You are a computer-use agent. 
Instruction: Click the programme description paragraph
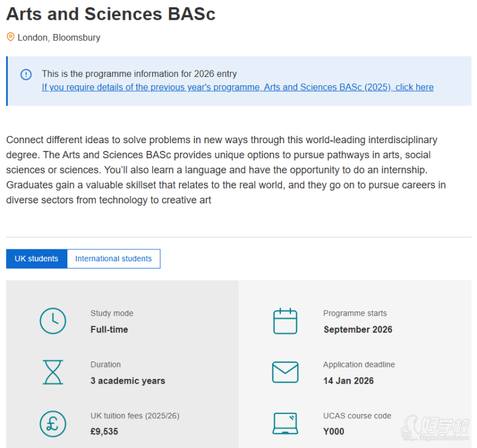pyautogui.click(x=227, y=170)
